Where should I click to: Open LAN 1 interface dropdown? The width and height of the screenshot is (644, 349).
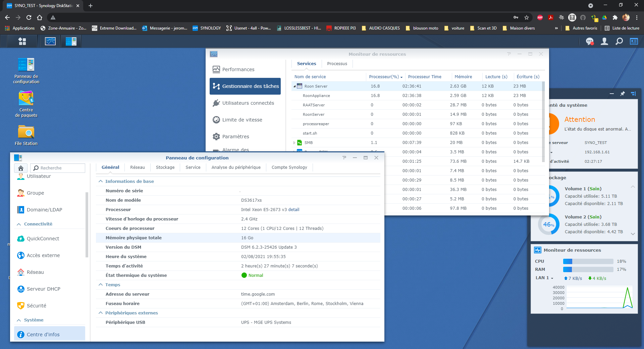[x=544, y=278]
